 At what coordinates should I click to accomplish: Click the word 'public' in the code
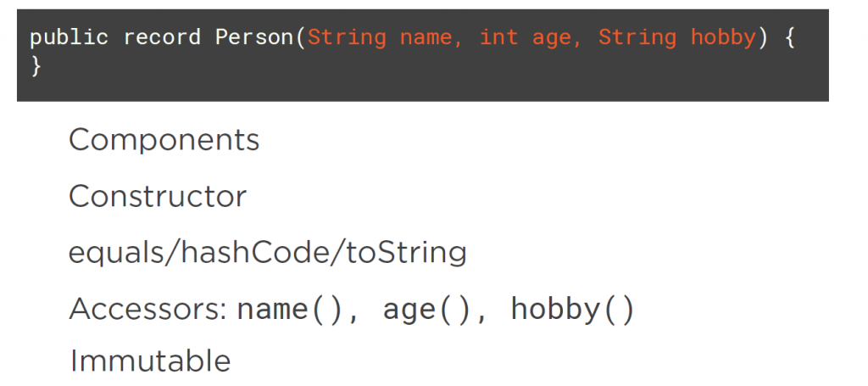pyautogui.click(x=69, y=37)
